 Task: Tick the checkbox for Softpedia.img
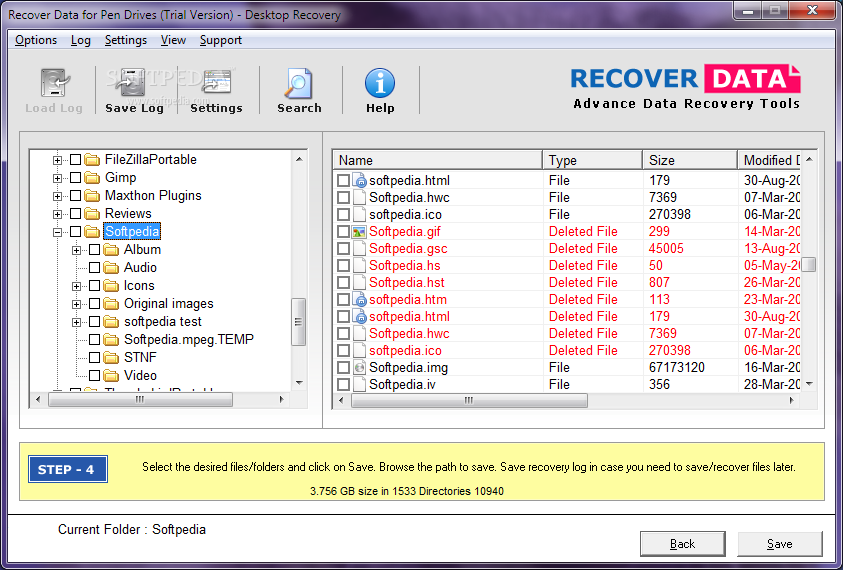tap(343, 368)
